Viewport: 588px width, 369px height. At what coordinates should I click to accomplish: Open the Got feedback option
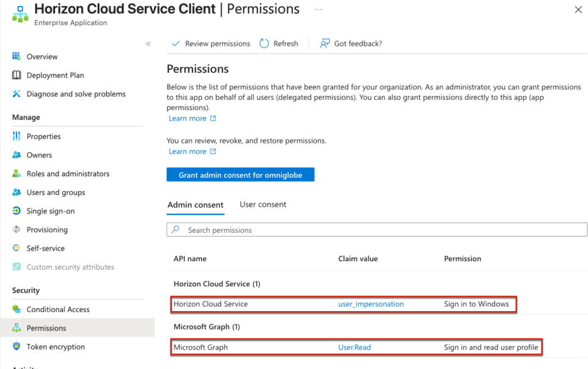[x=351, y=44]
